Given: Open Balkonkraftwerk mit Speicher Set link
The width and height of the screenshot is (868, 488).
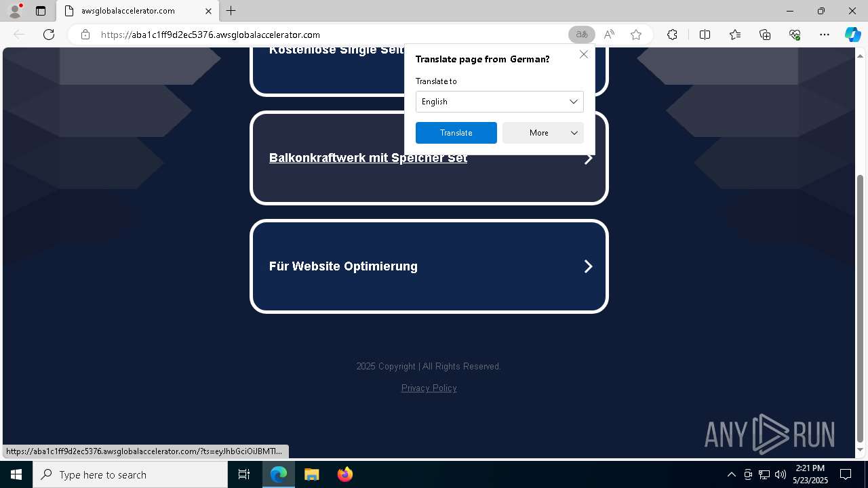Looking at the screenshot, I should pyautogui.click(x=368, y=158).
